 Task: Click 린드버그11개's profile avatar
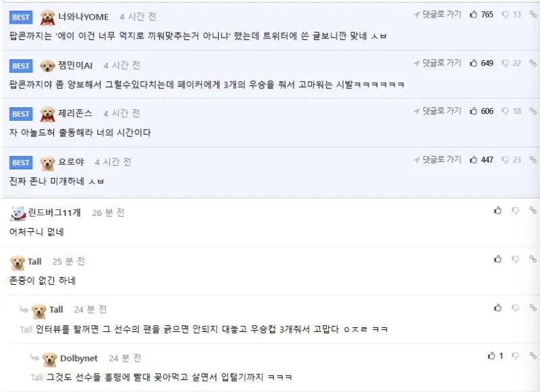pyautogui.click(x=18, y=213)
